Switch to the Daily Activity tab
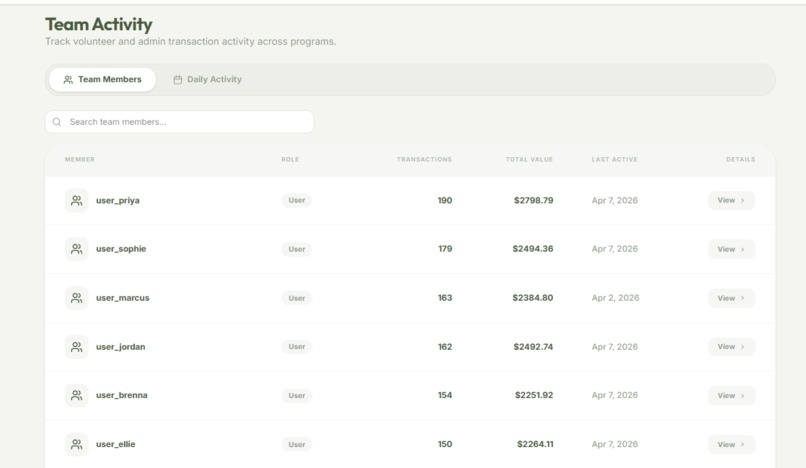 tap(207, 80)
